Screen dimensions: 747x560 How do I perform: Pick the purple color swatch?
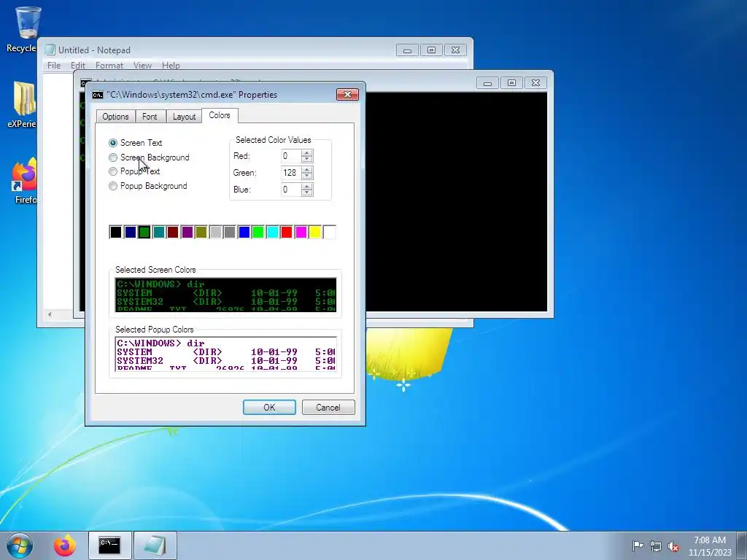pyautogui.click(x=187, y=232)
